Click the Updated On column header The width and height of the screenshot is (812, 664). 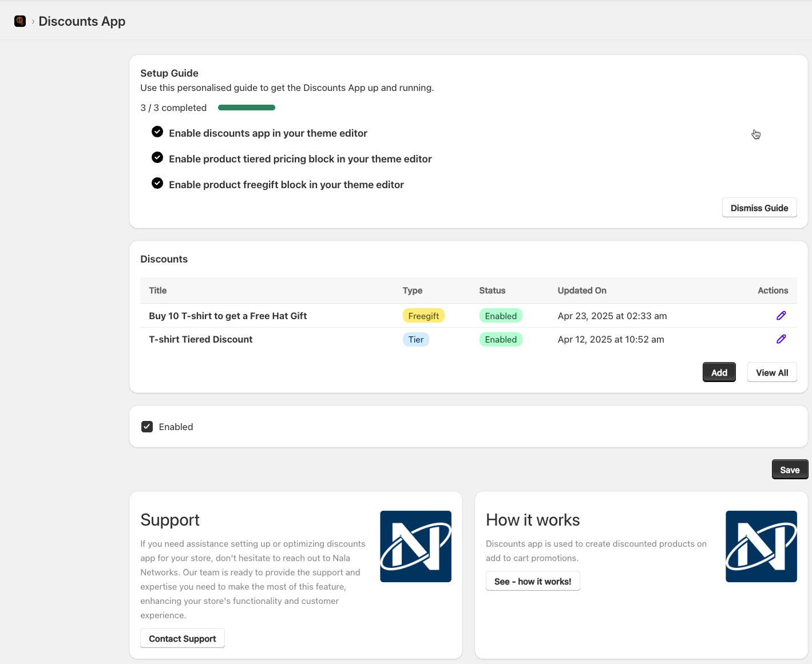[x=582, y=291]
